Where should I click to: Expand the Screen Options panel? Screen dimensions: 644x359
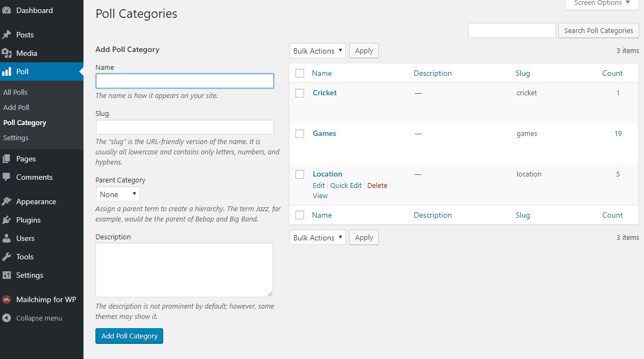pyautogui.click(x=602, y=3)
